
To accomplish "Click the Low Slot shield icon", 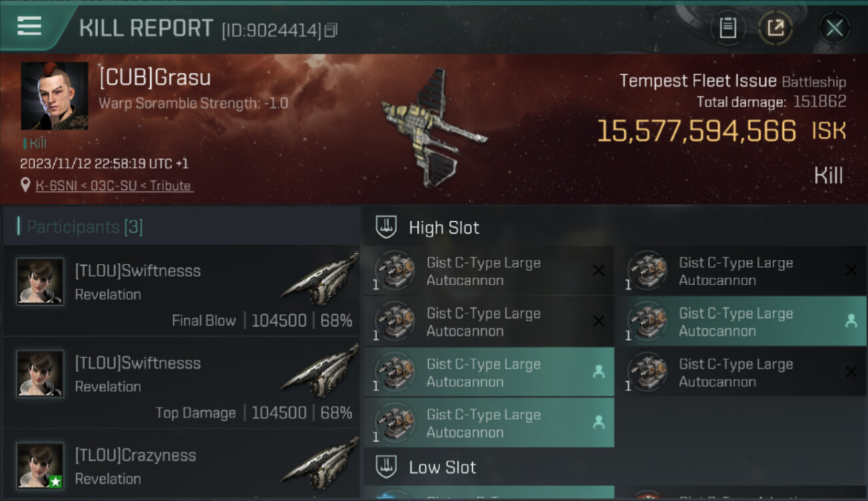I will point(386,467).
